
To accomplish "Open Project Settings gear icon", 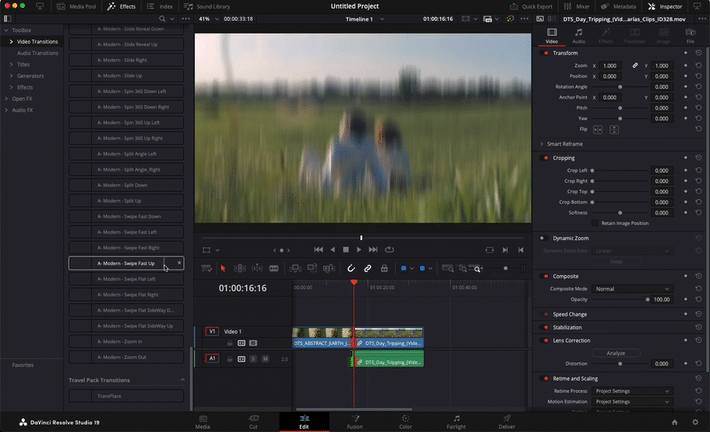I will click(695, 422).
